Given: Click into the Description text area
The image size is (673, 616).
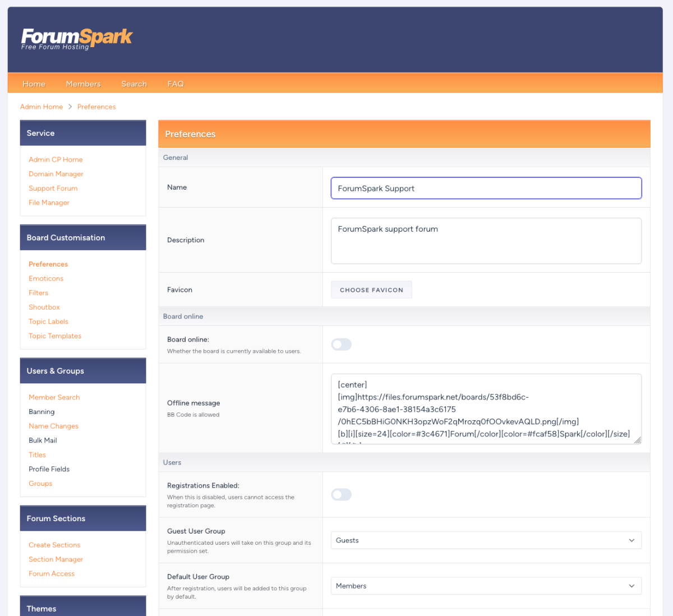Looking at the screenshot, I should pos(486,241).
